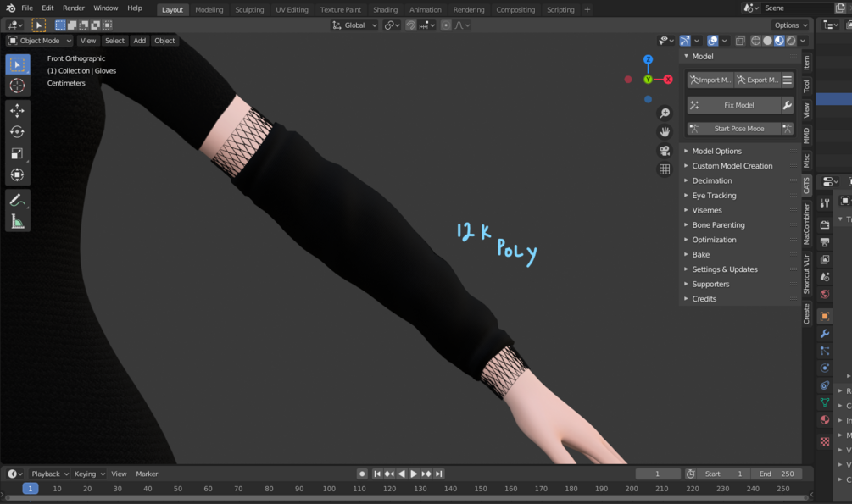Open the World properties globe tab
The image size is (852, 504).
click(x=825, y=294)
